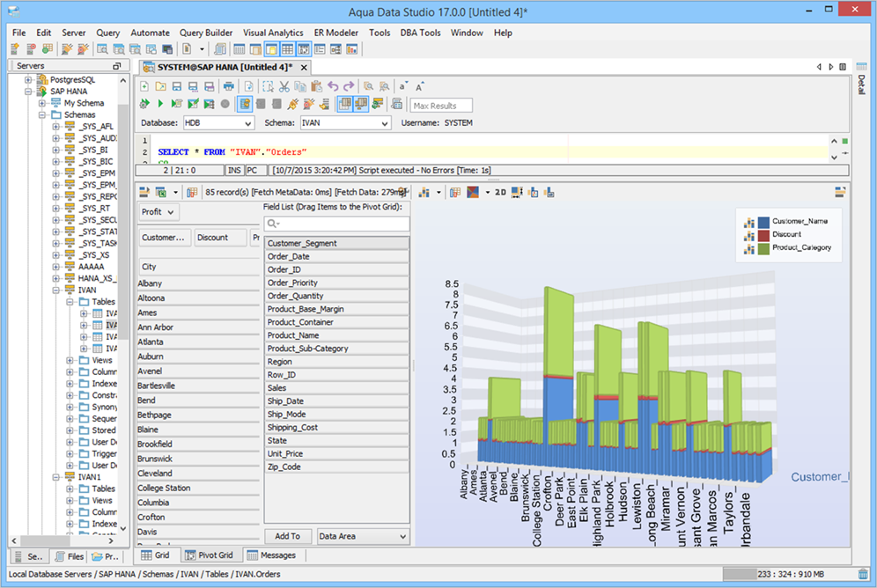Click the Copy icon beside the scissors
This screenshot has height=588, width=877.
300,86
